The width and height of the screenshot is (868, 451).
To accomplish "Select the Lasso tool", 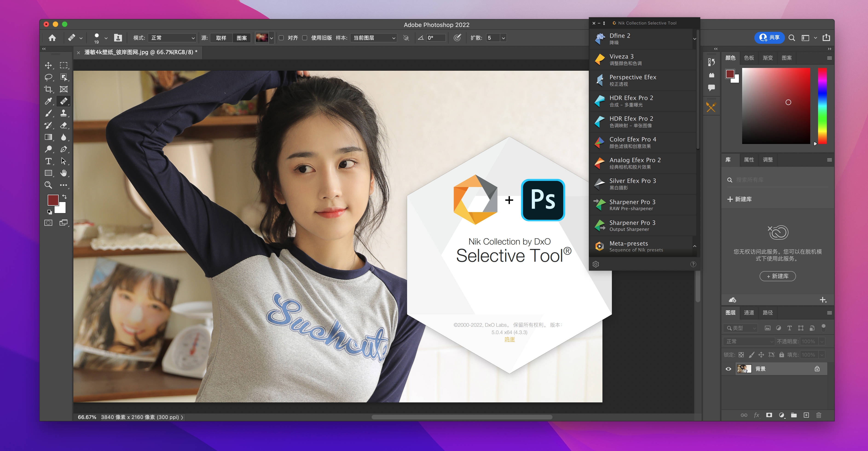I will click(x=48, y=77).
